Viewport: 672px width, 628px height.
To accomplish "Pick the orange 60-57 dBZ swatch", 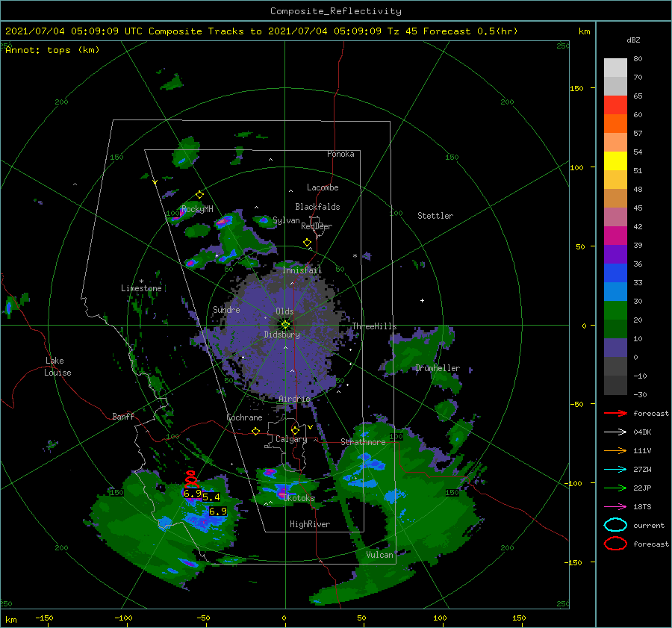I will point(615,124).
